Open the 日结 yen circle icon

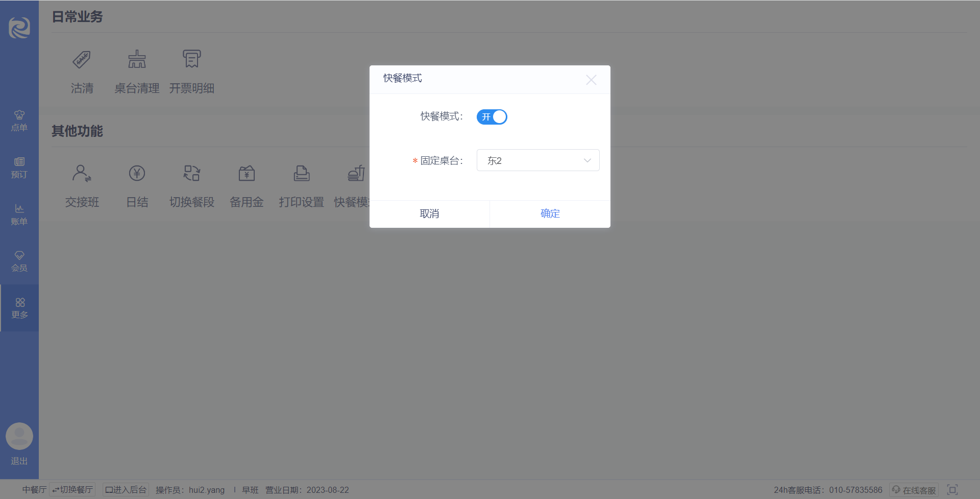137,173
